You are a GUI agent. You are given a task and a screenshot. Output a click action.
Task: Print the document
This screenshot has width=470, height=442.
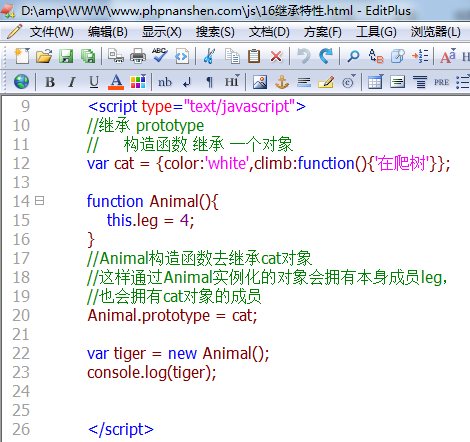tap(138, 56)
